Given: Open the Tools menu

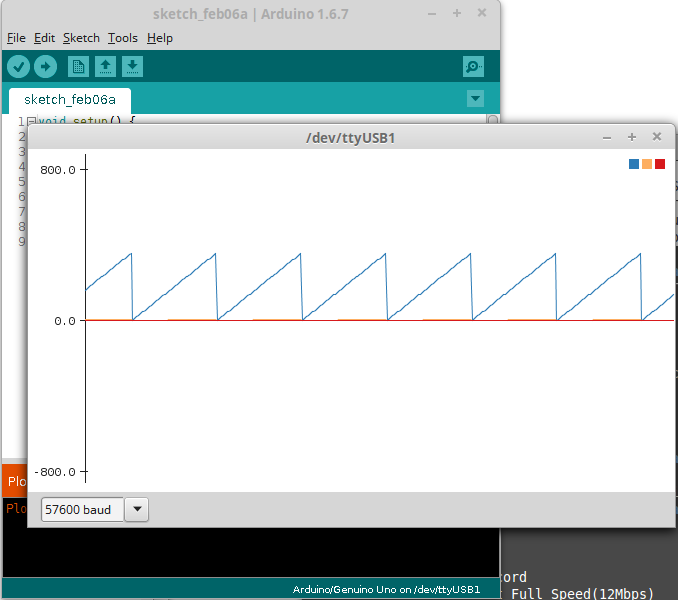Looking at the screenshot, I should (123, 38).
